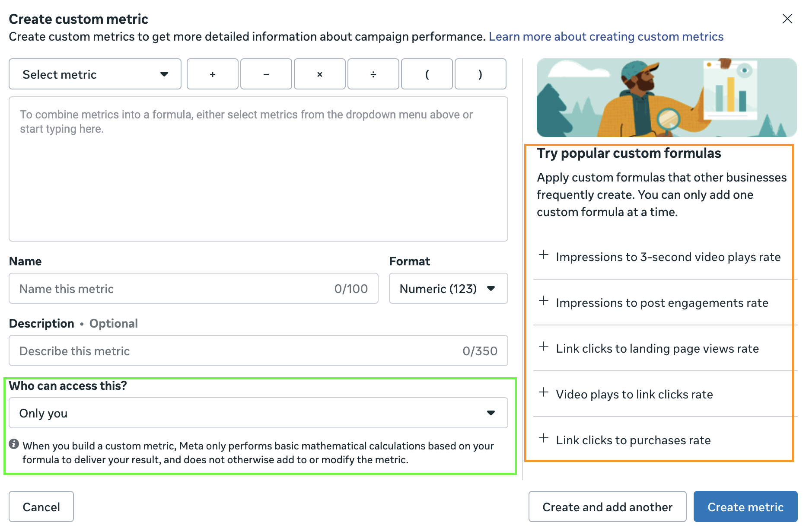The height and width of the screenshot is (532, 806).
Task: Insert the multiplication operator
Action: coord(319,74)
